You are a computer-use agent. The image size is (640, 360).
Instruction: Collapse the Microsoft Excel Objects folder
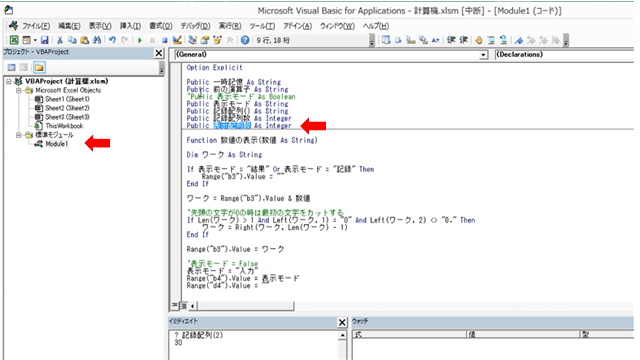click(x=19, y=90)
